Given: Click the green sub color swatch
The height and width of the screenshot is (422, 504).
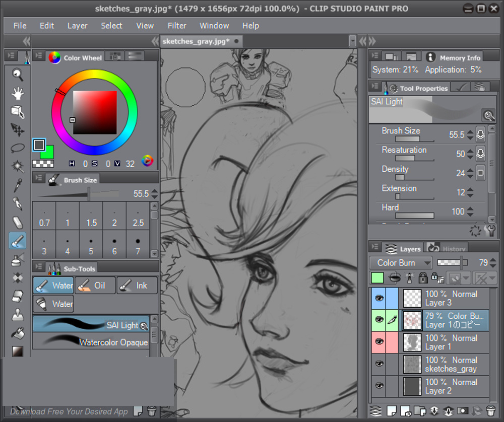Looking at the screenshot, I should 49,153.
